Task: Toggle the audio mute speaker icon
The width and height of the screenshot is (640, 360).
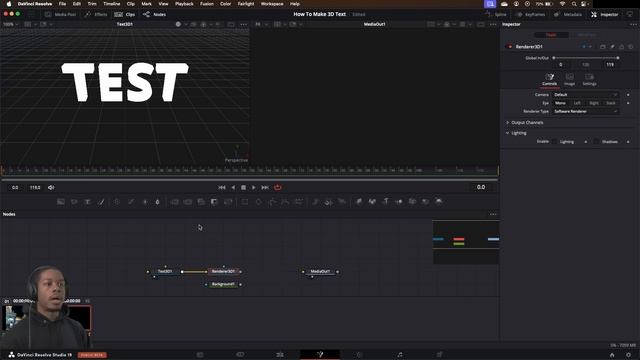Action: tap(51, 187)
